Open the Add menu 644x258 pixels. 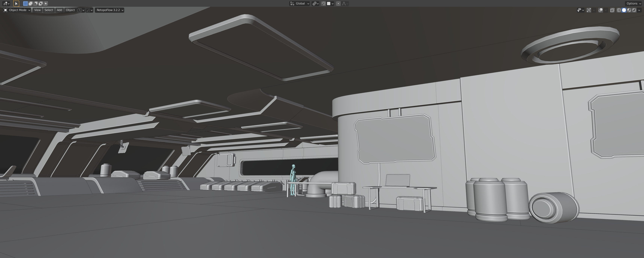coord(59,10)
